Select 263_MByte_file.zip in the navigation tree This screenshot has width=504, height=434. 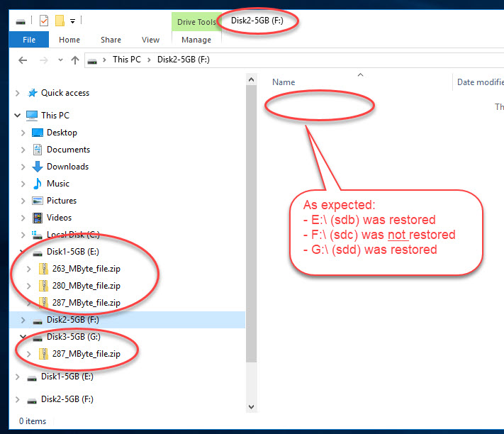tap(86, 269)
